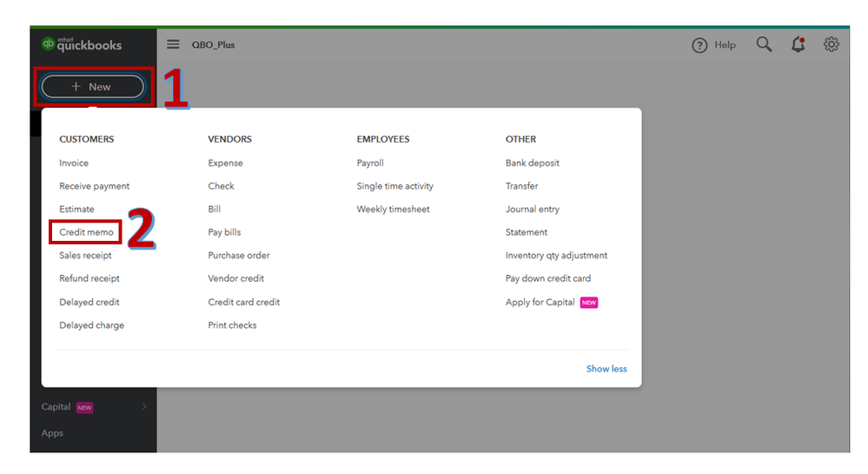Select Vendor credit

click(x=235, y=278)
